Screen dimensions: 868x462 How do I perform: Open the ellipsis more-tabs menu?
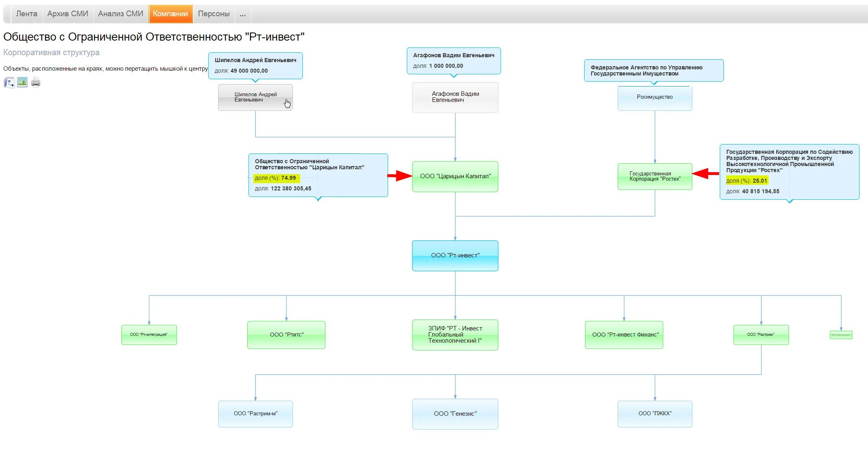point(242,14)
